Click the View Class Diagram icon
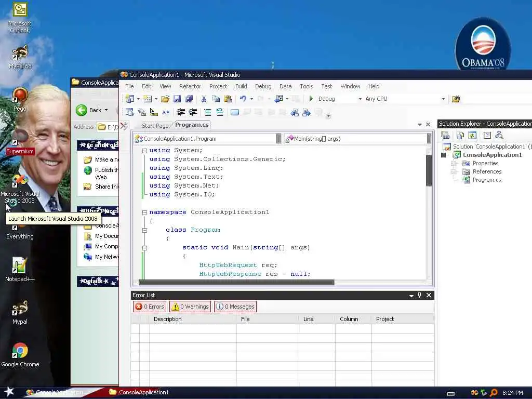This screenshot has width=532, height=399. [x=499, y=136]
